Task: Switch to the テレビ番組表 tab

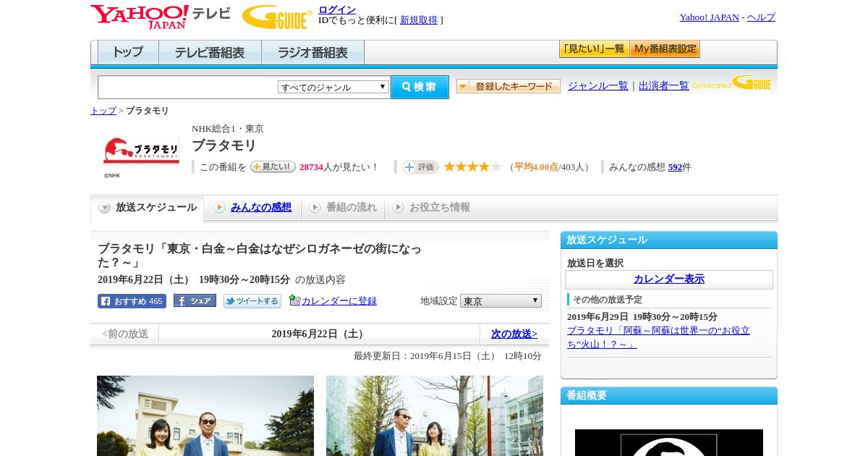Action: pyautogui.click(x=210, y=53)
